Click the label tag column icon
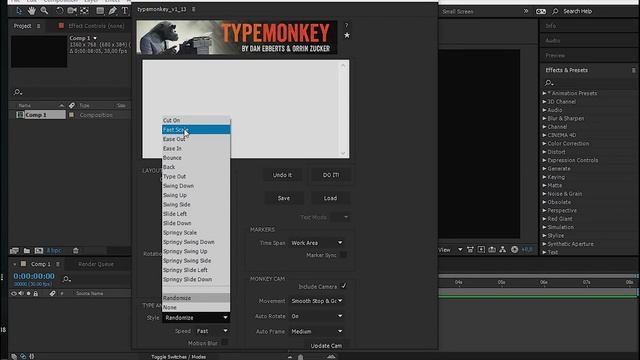The image size is (640, 360). pyautogui.click(x=72, y=105)
